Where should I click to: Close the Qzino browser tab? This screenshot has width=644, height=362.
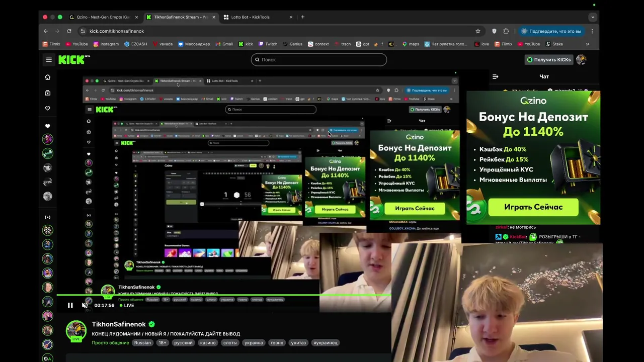pyautogui.click(x=136, y=17)
